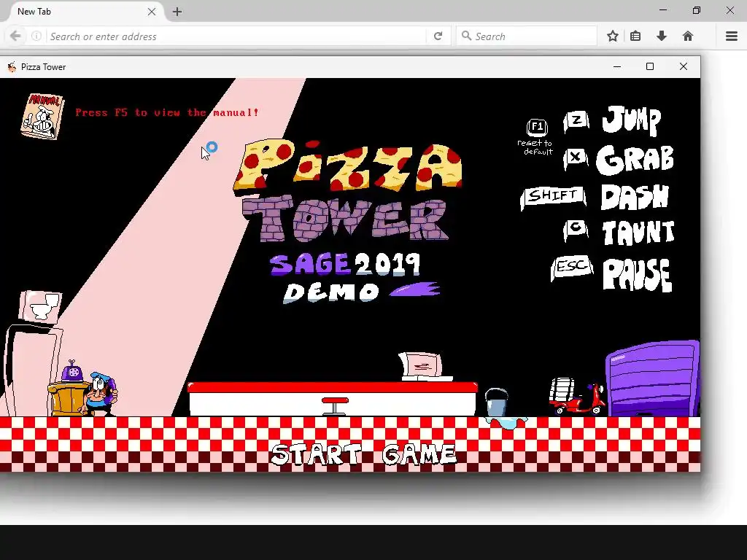Minimize the Pizza Tower game window
This screenshot has height=560, width=747.
click(617, 66)
